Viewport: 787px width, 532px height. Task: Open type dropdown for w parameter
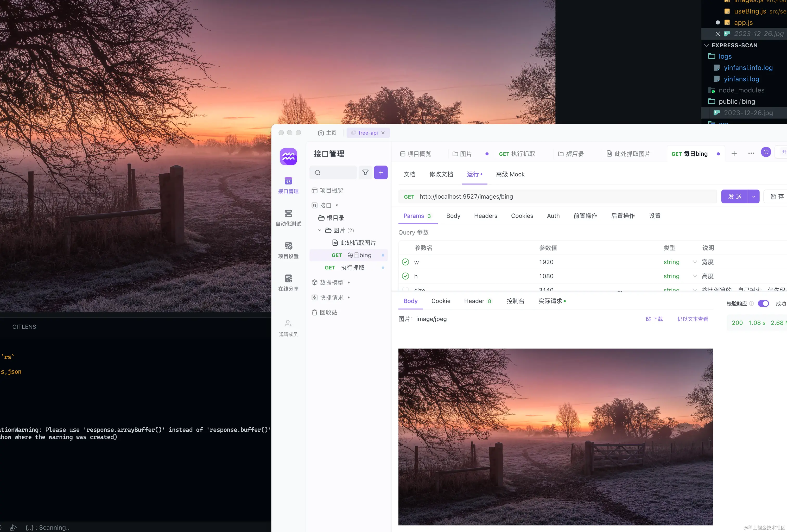tap(695, 262)
